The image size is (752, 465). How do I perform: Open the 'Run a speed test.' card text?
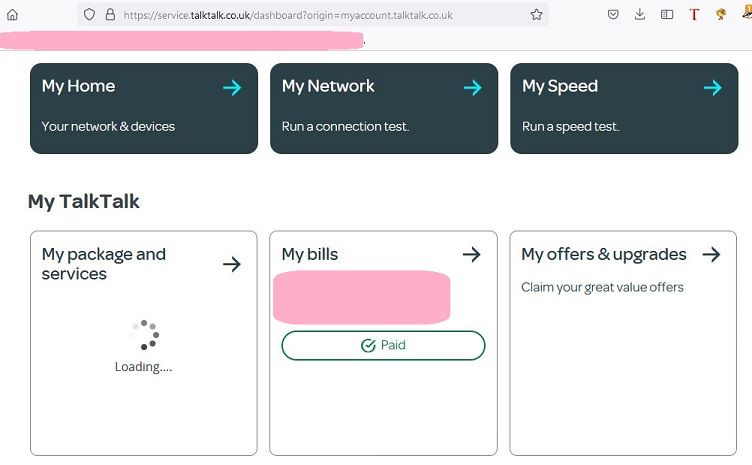tap(570, 127)
